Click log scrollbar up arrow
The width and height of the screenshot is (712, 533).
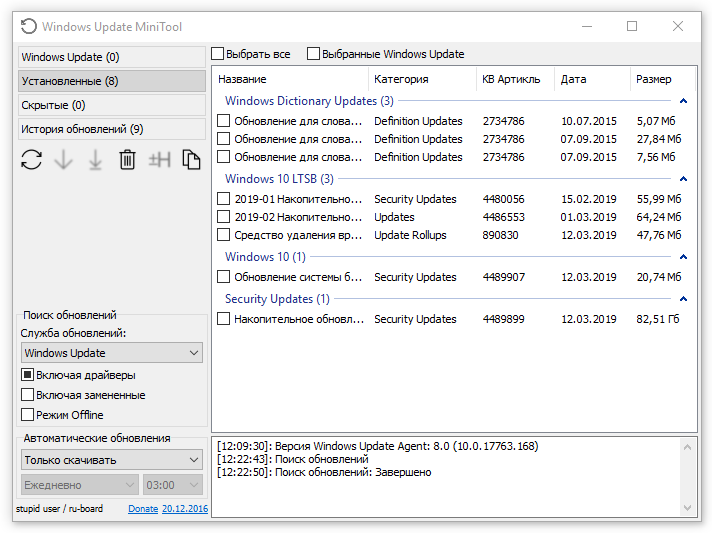pos(687,448)
